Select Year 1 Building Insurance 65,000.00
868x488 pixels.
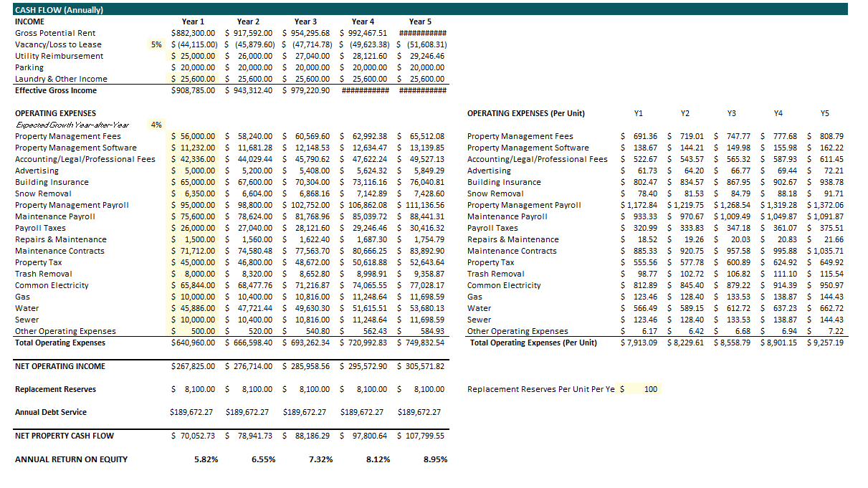tap(194, 182)
